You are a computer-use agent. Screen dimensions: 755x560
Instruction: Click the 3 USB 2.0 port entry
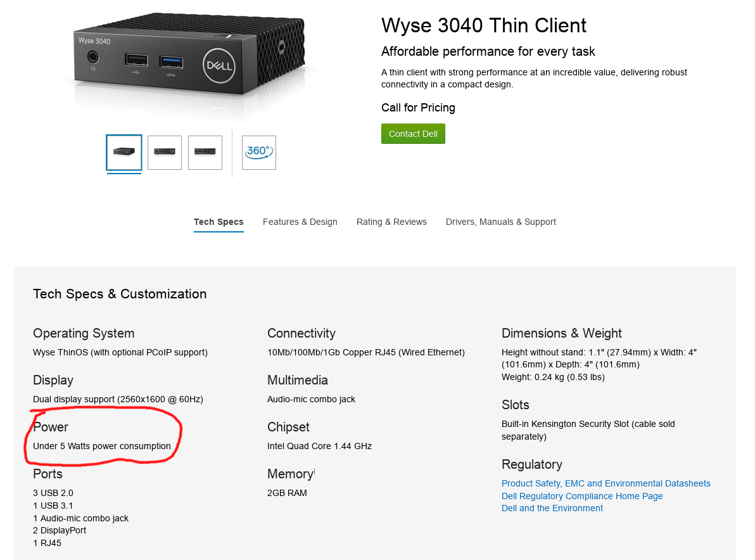coord(53,493)
